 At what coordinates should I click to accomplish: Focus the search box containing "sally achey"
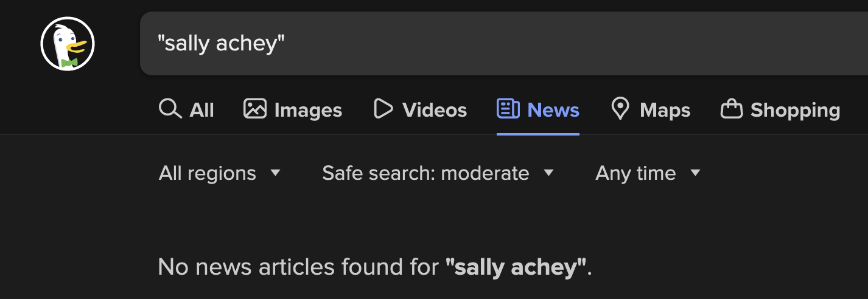click(x=487, y=44)
